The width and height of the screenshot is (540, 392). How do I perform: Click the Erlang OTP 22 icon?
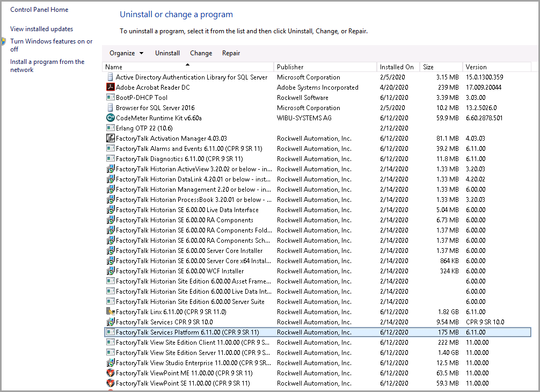pyautogui.click(x=110, y=128)
